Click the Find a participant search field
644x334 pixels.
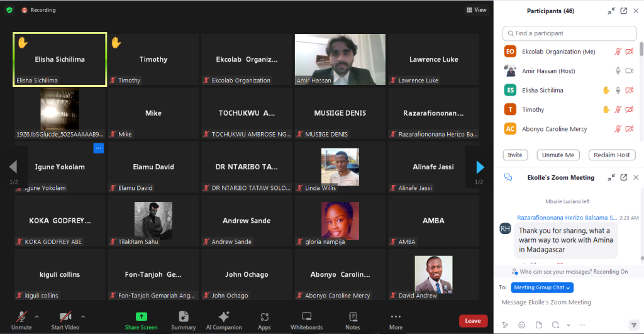click(570, 33)
